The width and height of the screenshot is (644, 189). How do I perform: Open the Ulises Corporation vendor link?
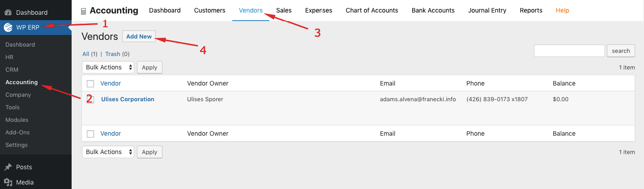click(128, 99)
